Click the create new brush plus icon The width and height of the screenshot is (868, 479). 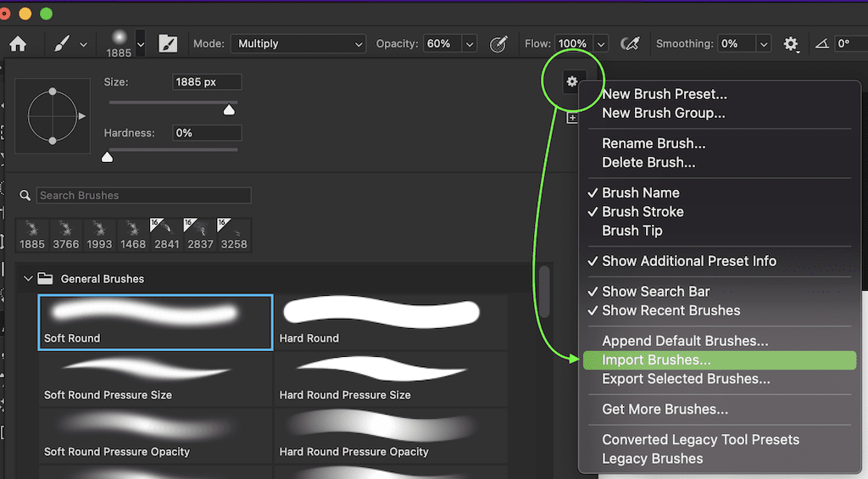click(x=572, y=118)
